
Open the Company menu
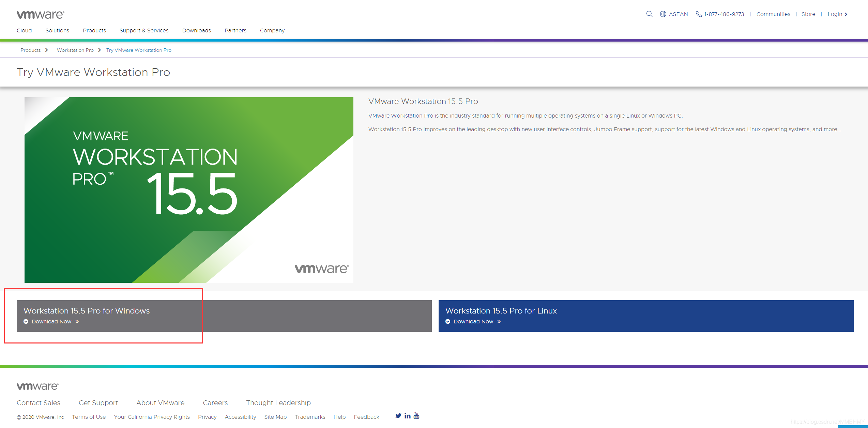272,30
